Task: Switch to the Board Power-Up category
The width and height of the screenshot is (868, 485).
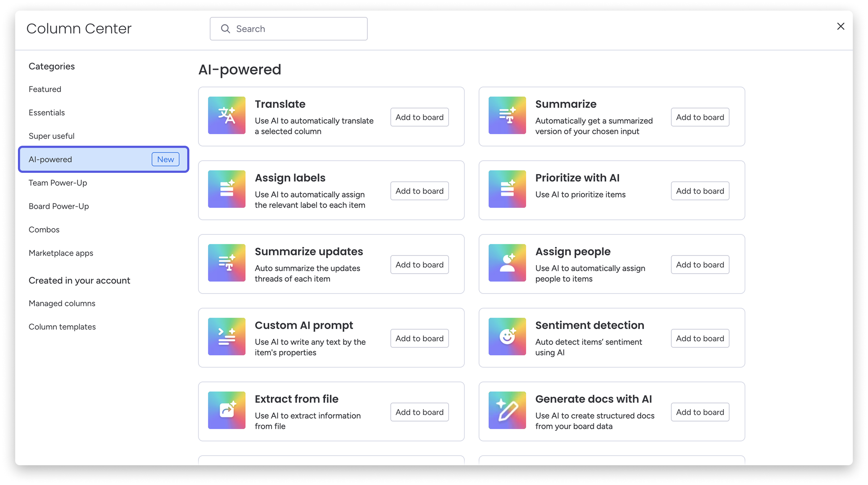Action: 59,206
